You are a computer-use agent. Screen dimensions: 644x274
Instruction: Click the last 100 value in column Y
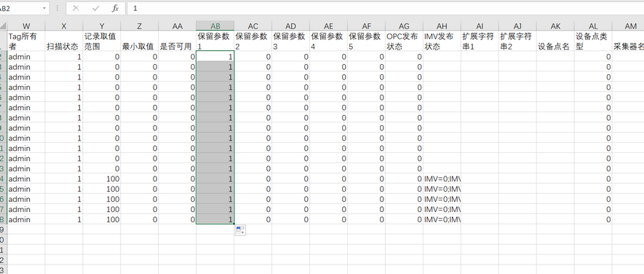click(x=101, y=219)
